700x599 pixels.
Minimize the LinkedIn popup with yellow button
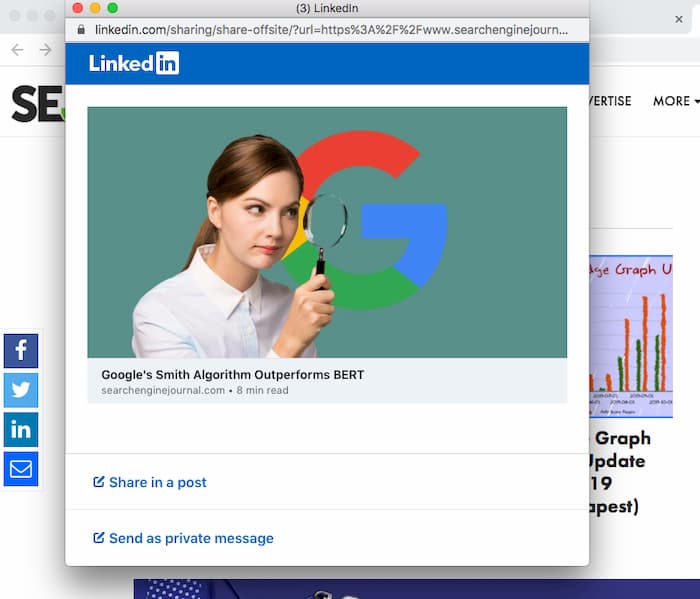95,8
